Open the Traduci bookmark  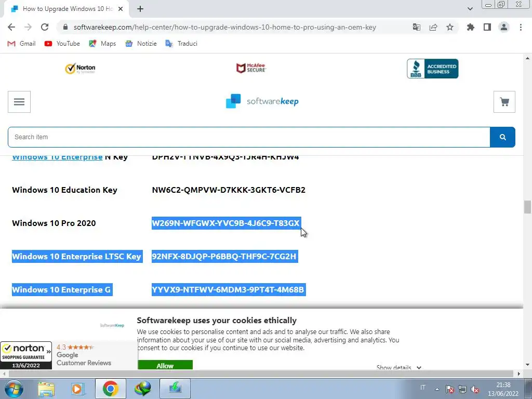tap(181, 44)
